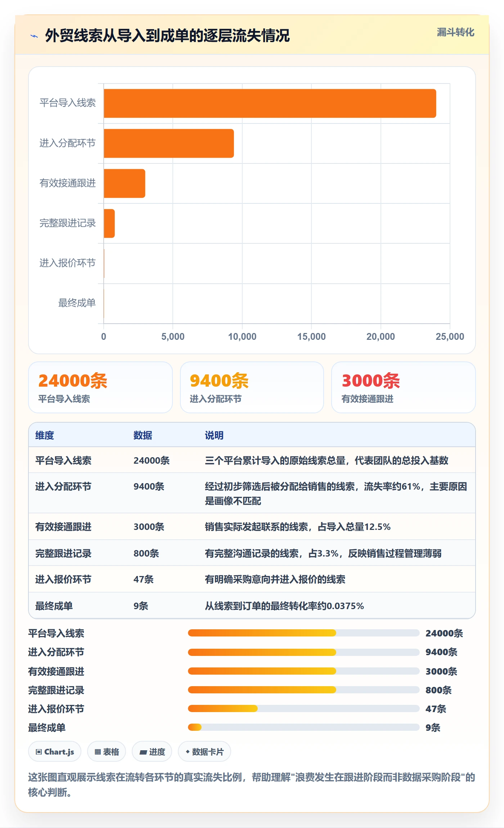Click the 25,000 axis label
This screenshot has width=504, height=828.
tap(450, 337)
